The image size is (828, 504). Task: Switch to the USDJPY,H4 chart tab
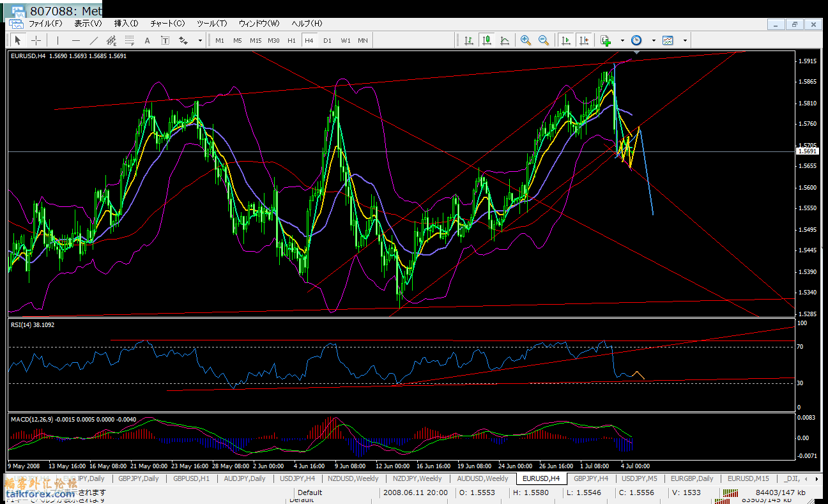point(298,478)
